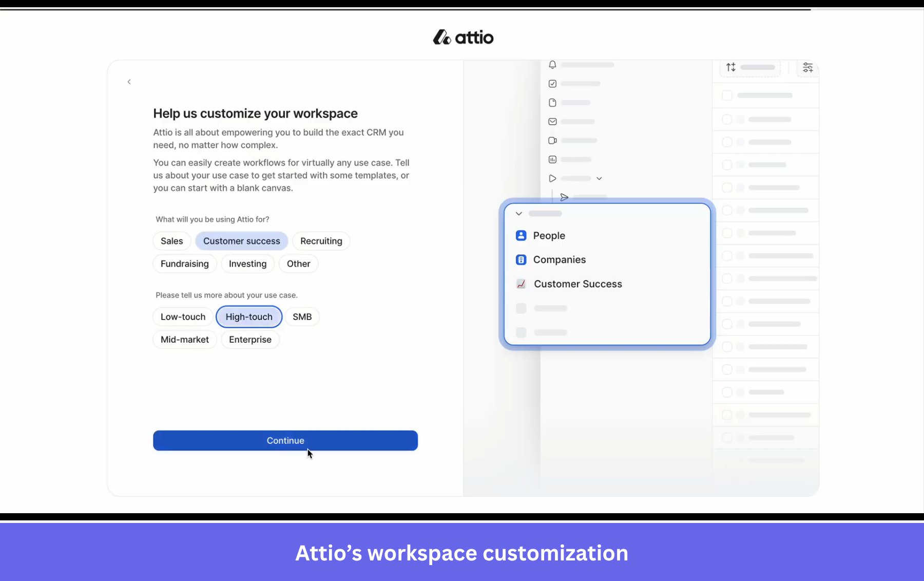Click the Companies icon in the popup panel
Screen dimensions: 924x581
tap(521, 259)
